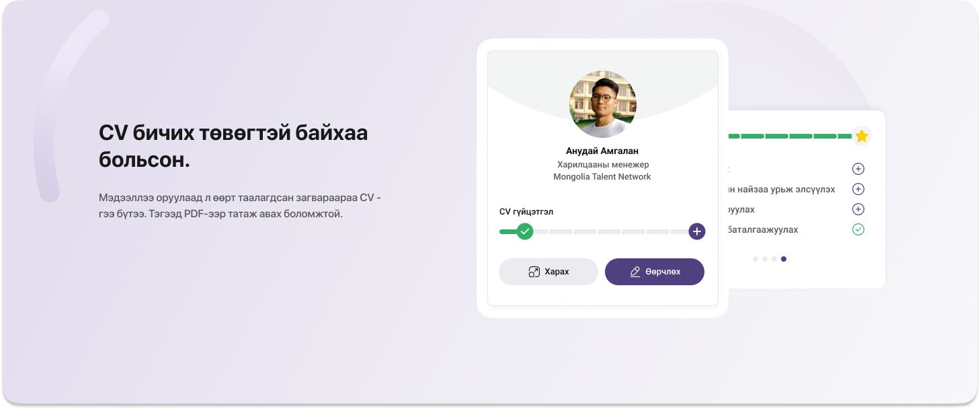Click the pencil icon on Өөрчлөх button
This screenshot has width=980, height=409.
(x=635, y=272)
